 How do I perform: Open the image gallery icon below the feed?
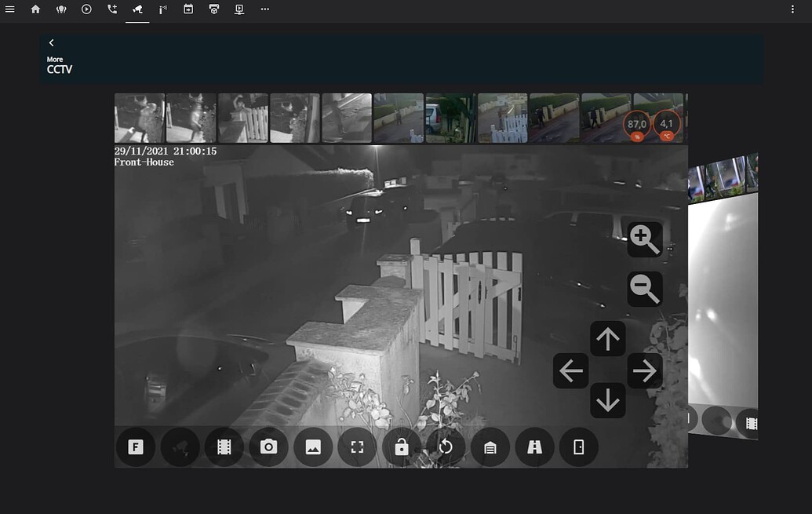tap(312, 447)
